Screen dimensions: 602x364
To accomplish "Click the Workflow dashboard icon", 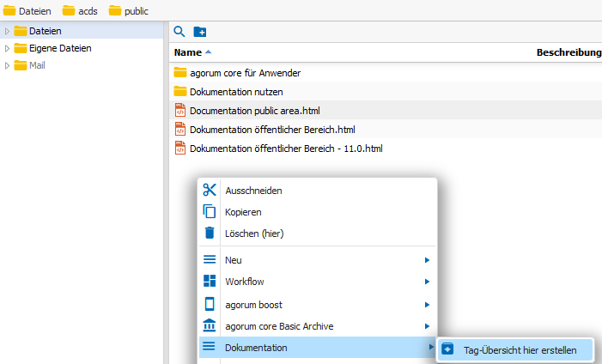I will tap(210, 281).
